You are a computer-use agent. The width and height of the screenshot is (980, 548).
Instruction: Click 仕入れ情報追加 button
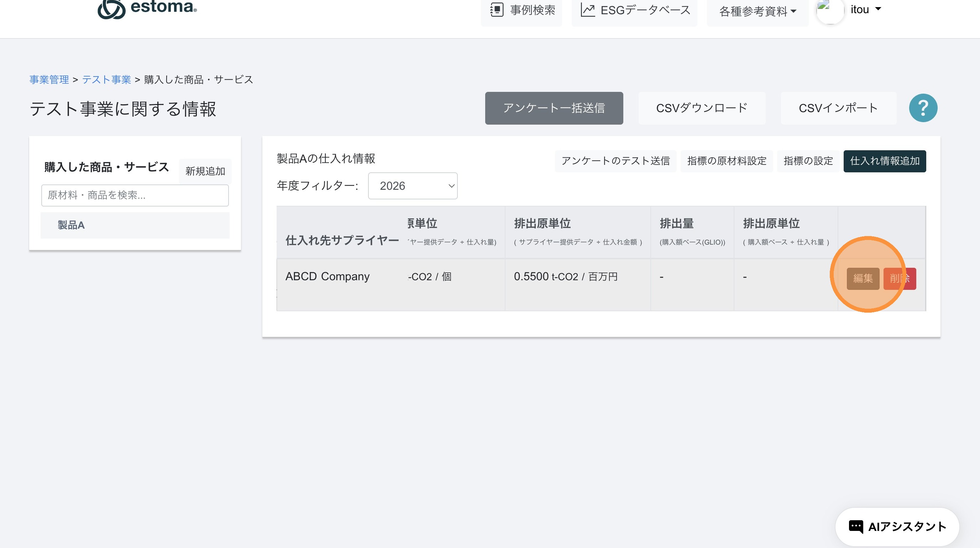[x=885, y=161]
